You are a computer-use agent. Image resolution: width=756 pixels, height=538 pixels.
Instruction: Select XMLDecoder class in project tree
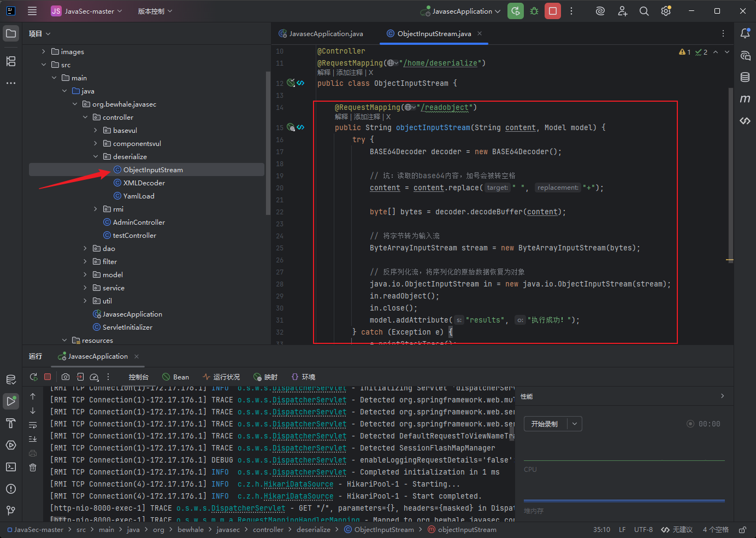[144, 183]
